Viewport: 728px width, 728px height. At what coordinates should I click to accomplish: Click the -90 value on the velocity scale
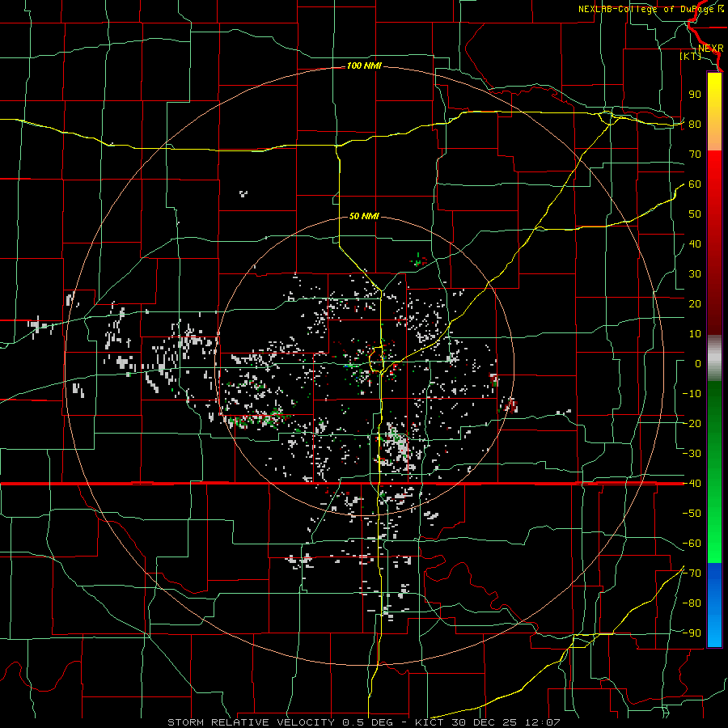click(692, 633)
